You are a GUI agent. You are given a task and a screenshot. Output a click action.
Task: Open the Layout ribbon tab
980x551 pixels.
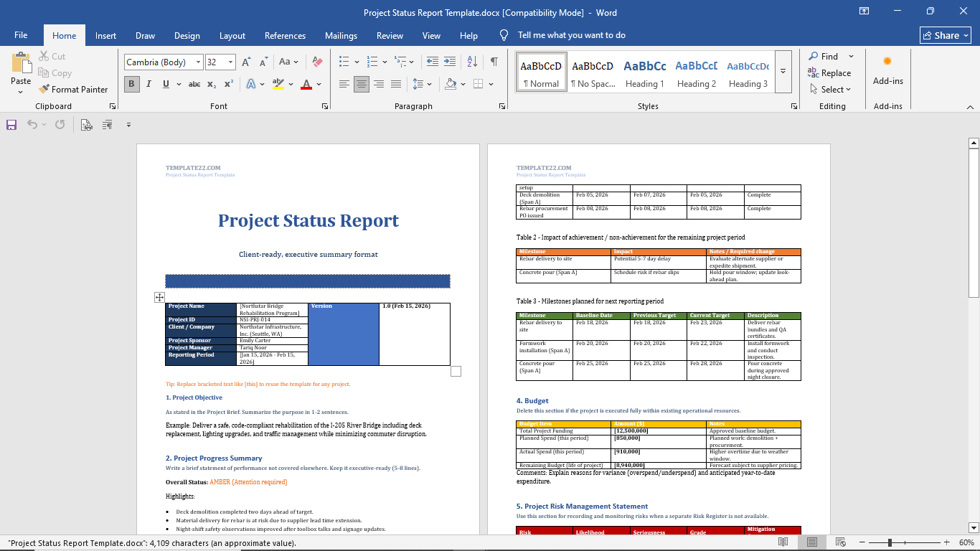(232, 35)
